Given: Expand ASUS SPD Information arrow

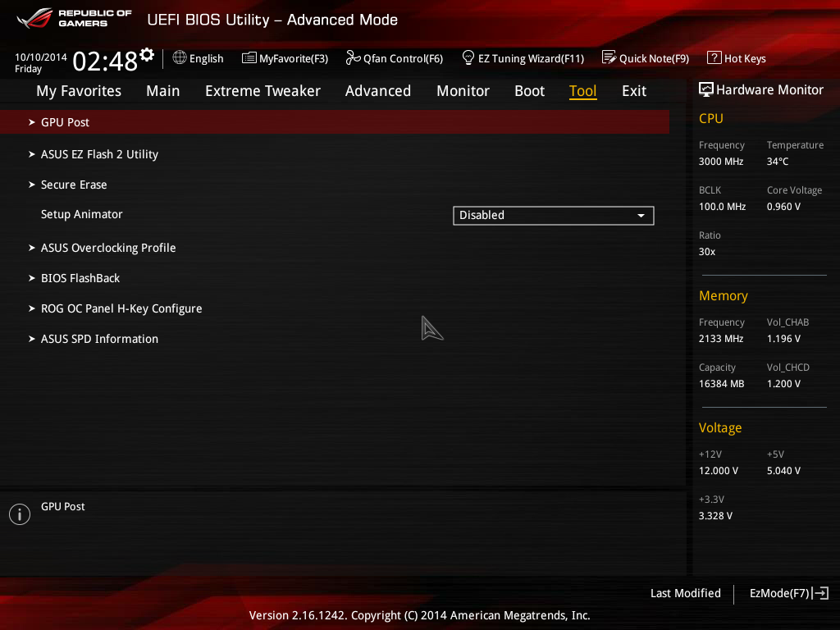Looking at the screenshot, I should [x=32, y=339].
